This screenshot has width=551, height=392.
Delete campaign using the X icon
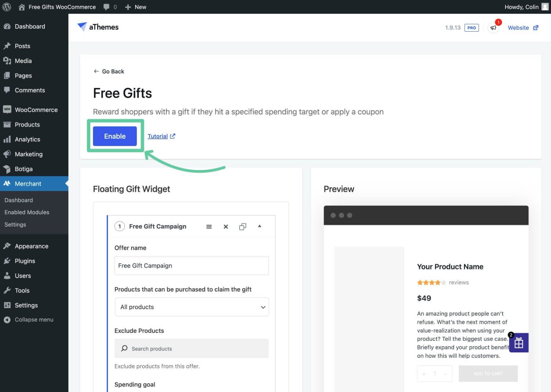226,227
